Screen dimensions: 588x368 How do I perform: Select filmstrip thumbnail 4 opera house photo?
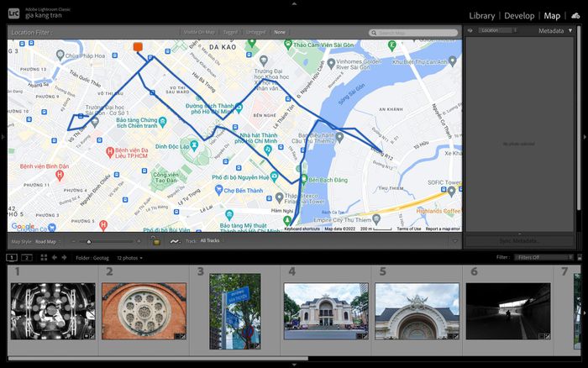pos(326,312)
